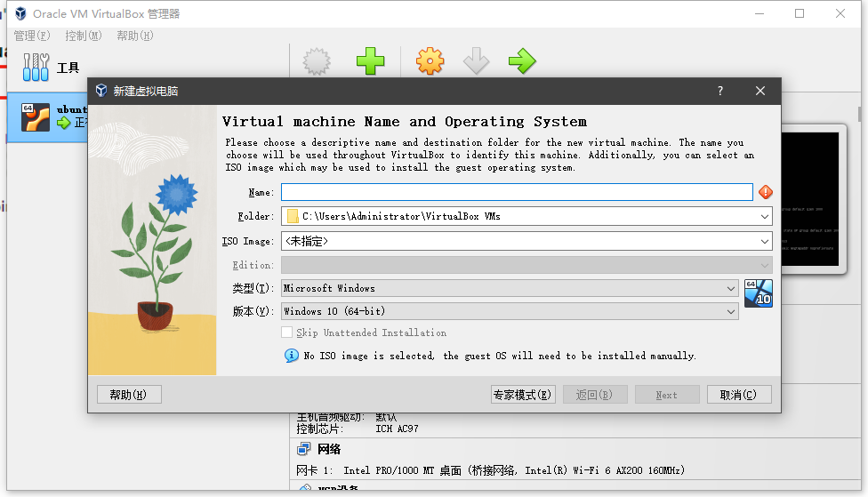
Task: Open Settings via the orange gear icon
Action: click(430, 60)
